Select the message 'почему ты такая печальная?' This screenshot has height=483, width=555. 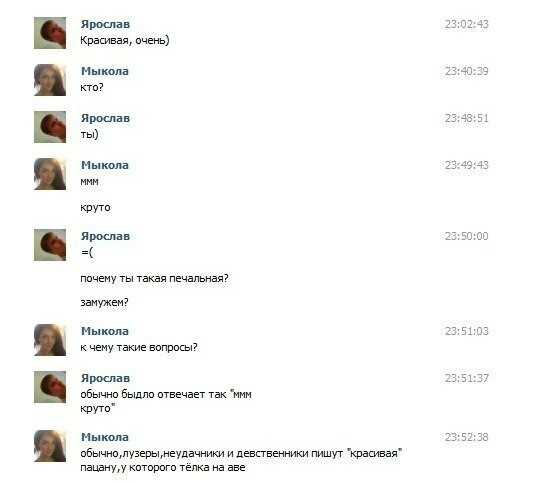point(154,278)
